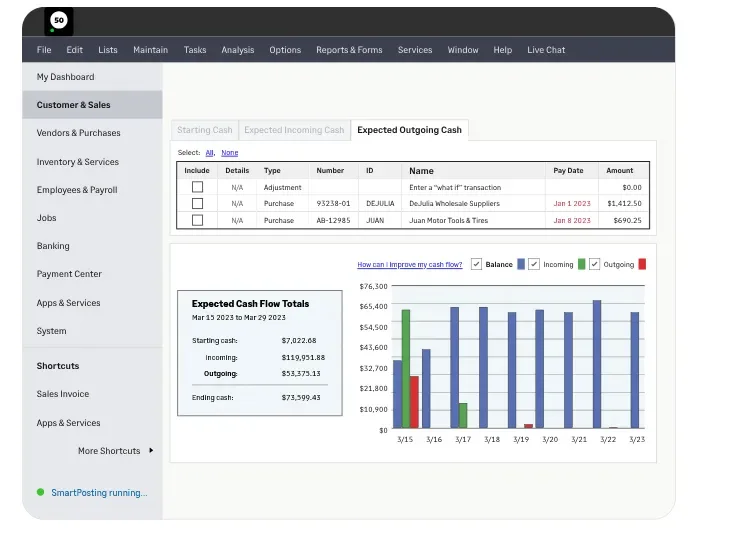Click the $690.25 amount cell
This screenshot has width=739, height=539.
(x=627, y=220)
